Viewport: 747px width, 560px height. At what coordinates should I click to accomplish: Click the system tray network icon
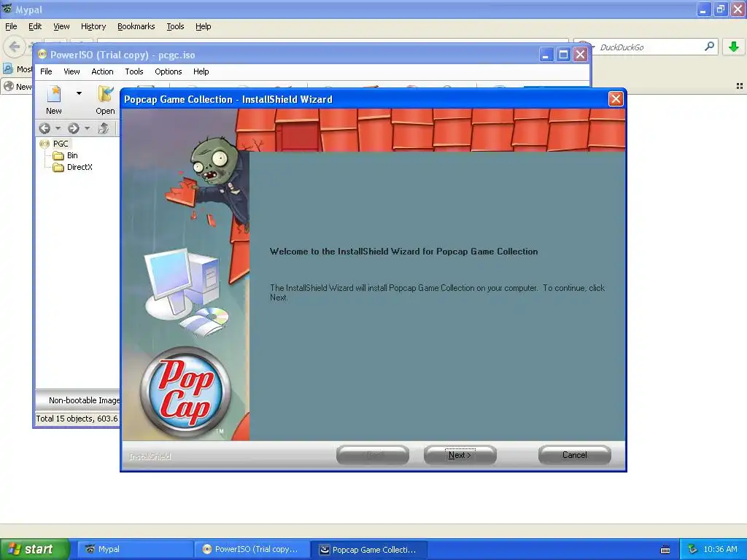[692, 549]
